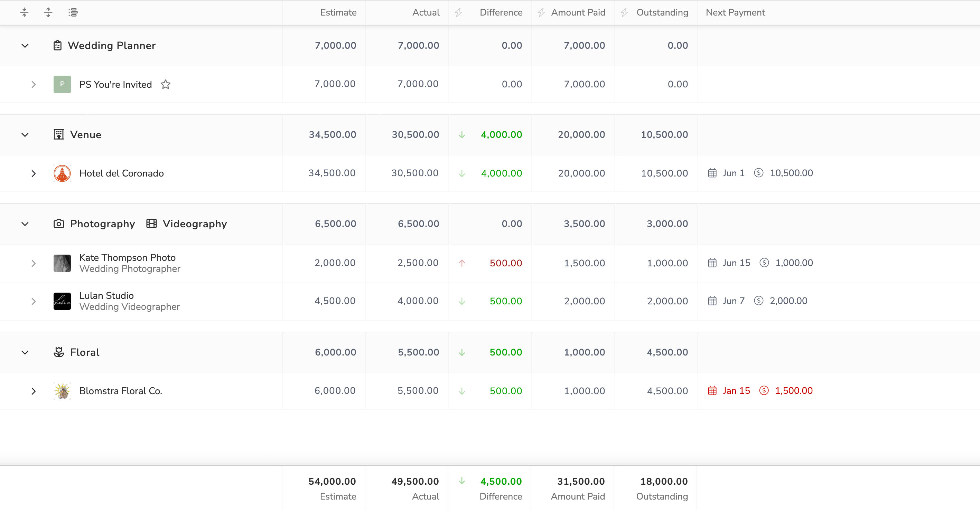
Task: Click the expand all rows icon
Action: point(48,12)
